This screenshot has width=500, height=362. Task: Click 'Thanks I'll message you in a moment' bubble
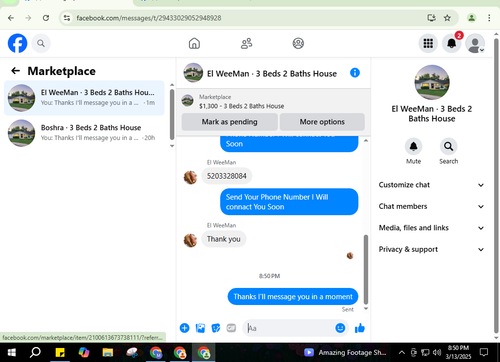293,297
